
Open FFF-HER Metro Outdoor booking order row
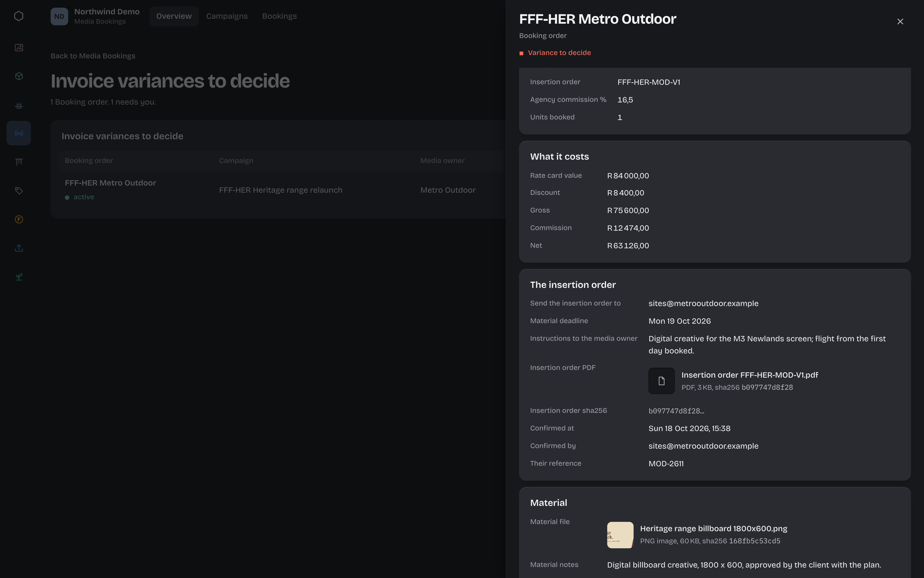click(110, 183)
